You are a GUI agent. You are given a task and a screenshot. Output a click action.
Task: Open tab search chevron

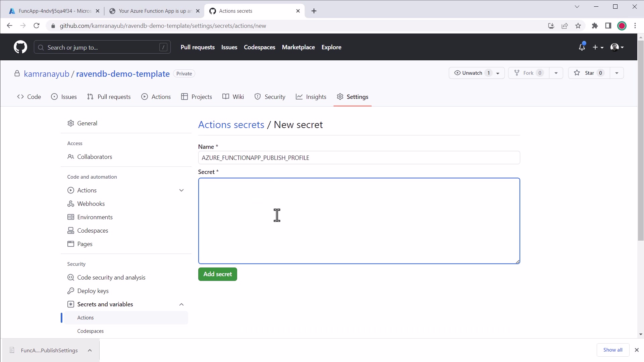(x=577, y=7)
